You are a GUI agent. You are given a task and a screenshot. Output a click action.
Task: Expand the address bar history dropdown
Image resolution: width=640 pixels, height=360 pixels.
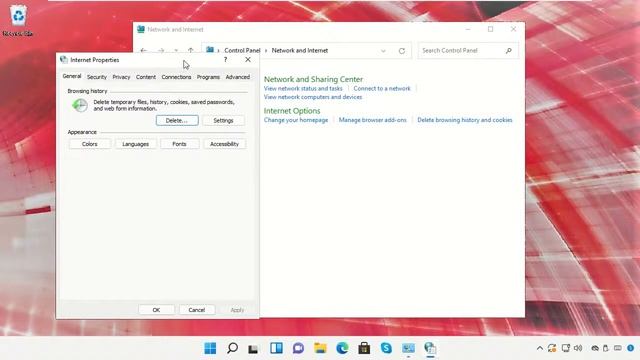click(383, 51)
